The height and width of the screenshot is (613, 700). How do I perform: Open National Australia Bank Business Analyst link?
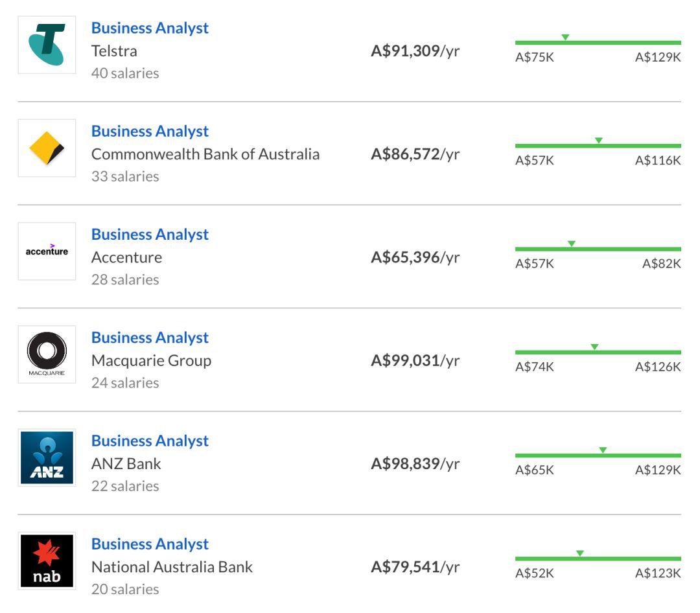[x=150, y=544]
